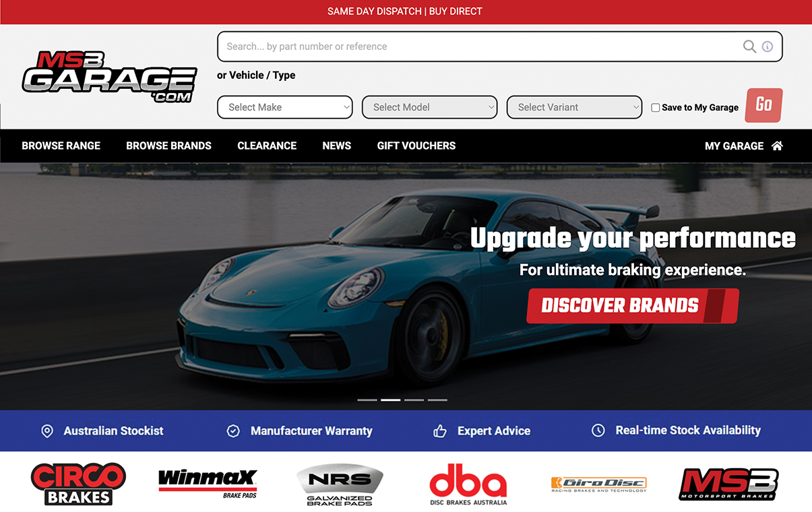Click the red Go button
812x512 pixels.
click(x=764, y=105)
